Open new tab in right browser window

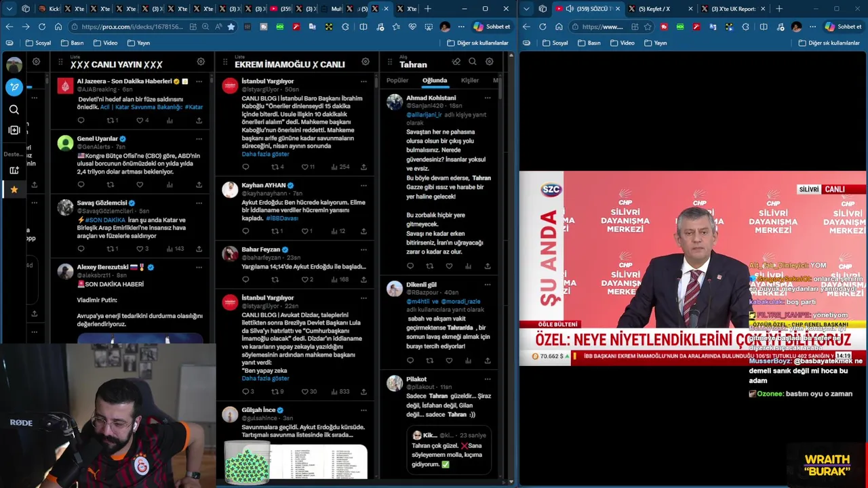coord(779,9)
